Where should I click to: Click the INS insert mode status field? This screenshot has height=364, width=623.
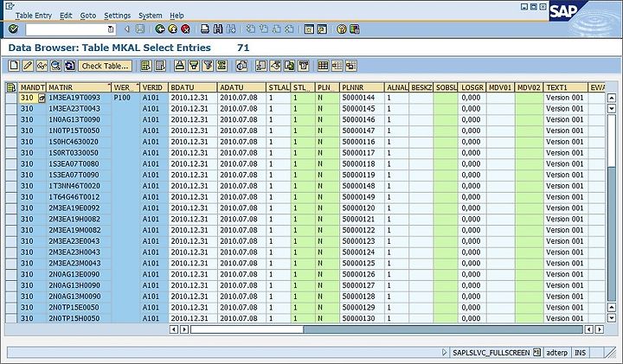point(580,352)
